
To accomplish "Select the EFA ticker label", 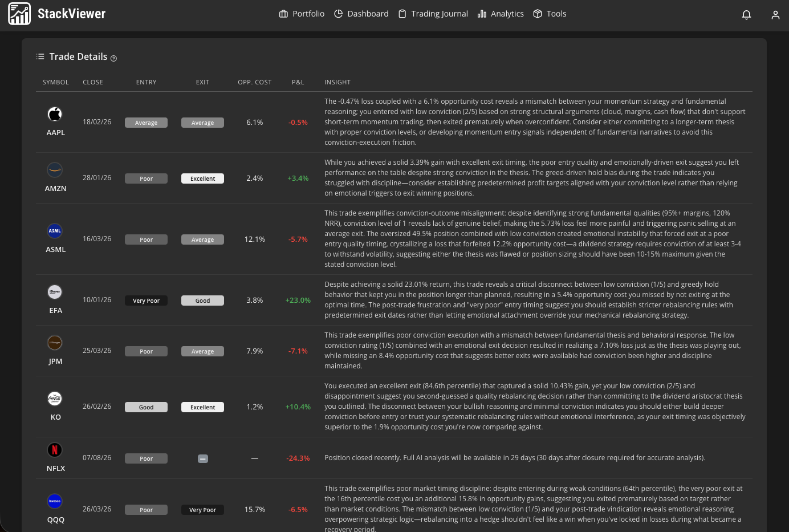I will 56,310.
